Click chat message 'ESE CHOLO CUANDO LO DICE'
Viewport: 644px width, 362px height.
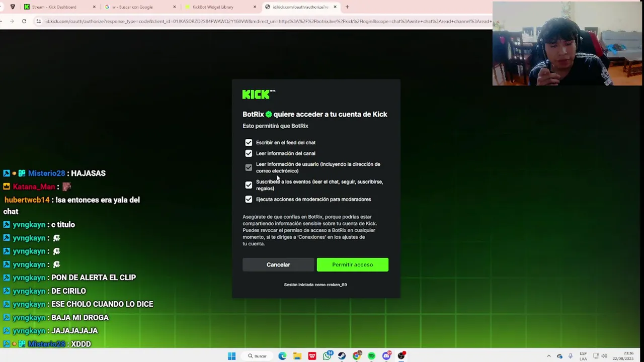(102, 304)
